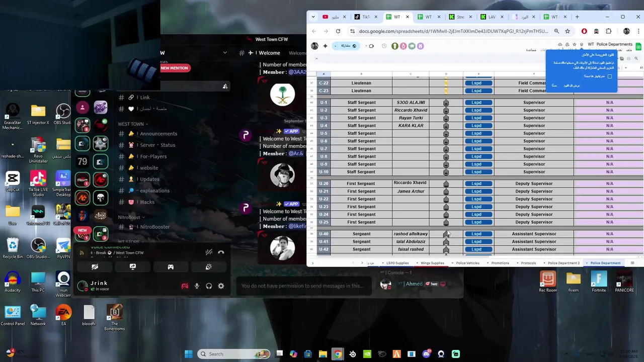This screenshot has height=362, width=644.
Task: Open the all-sheets list icon
Action: click(632, 263)
